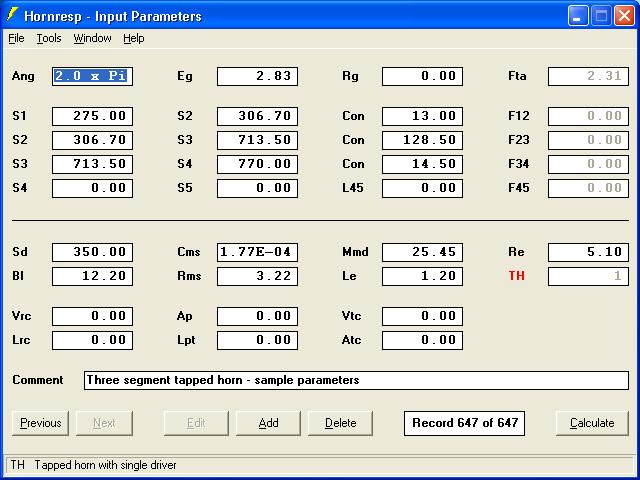Click the Mmd field with 25.45

422,252
